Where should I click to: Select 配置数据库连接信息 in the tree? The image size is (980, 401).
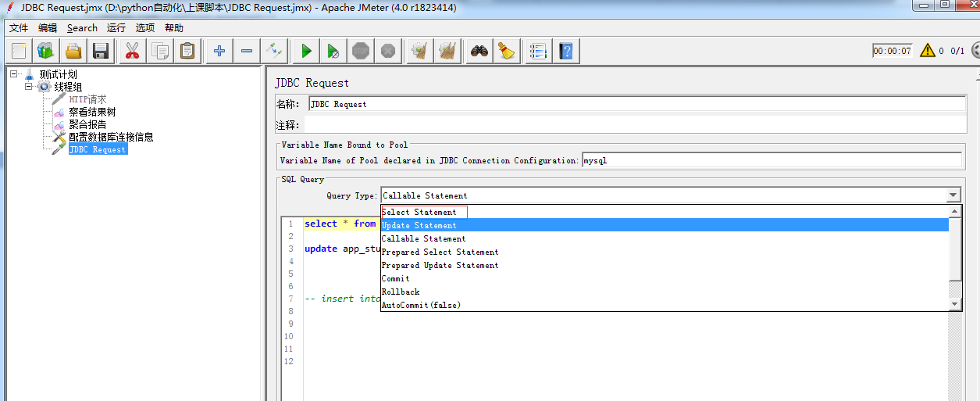tap(111, 137)
